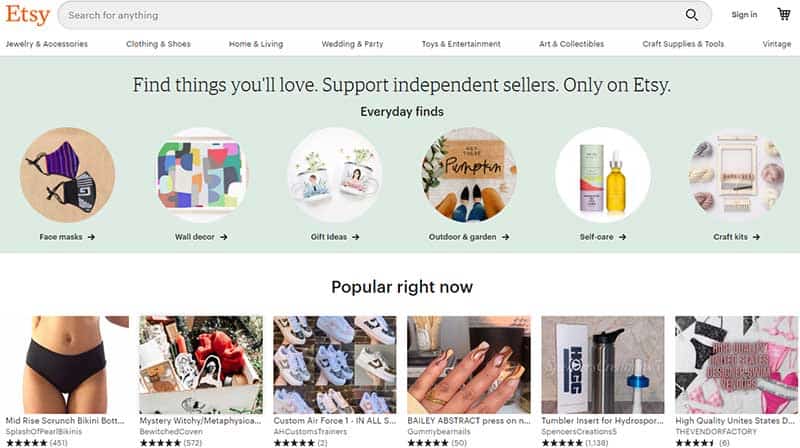Open the Custom Air Force 1 listing thumbnail
The image size is (800, 448).
click(x=335, y=365)
